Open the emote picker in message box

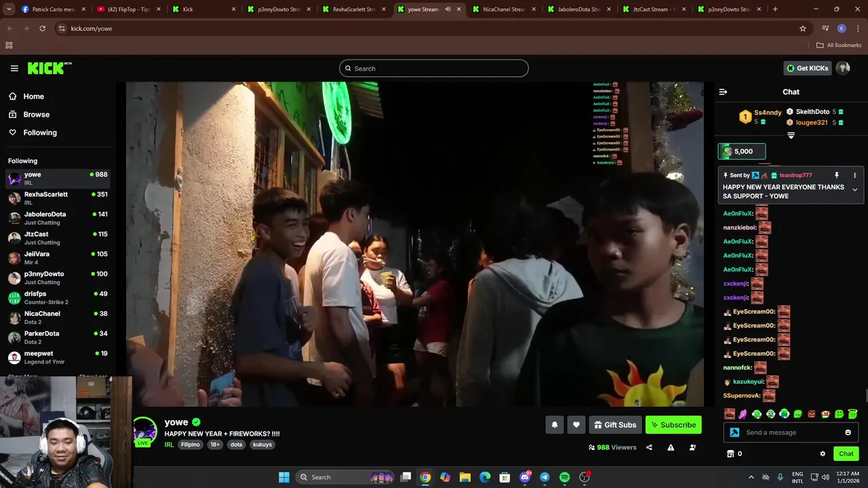click(x=848, y=432)
